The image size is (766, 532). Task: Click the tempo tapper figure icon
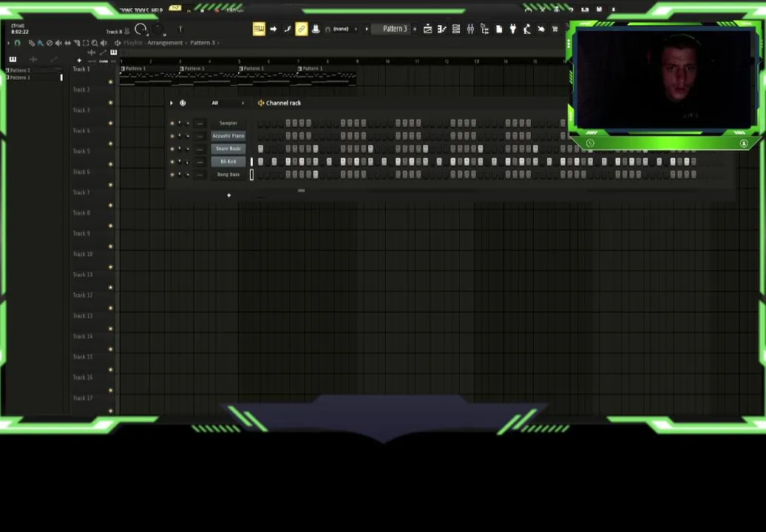[x=526, y=30]
